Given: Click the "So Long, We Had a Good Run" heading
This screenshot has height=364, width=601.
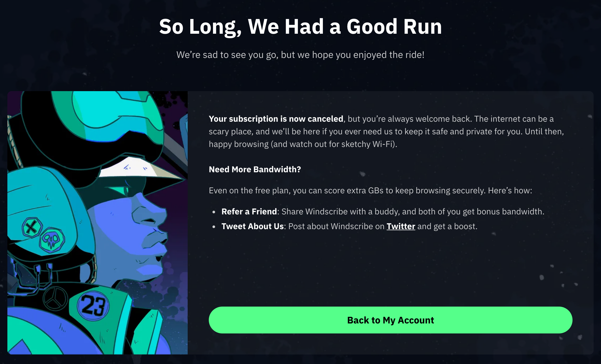Looking at the screenshot, I should click(300, 27).
